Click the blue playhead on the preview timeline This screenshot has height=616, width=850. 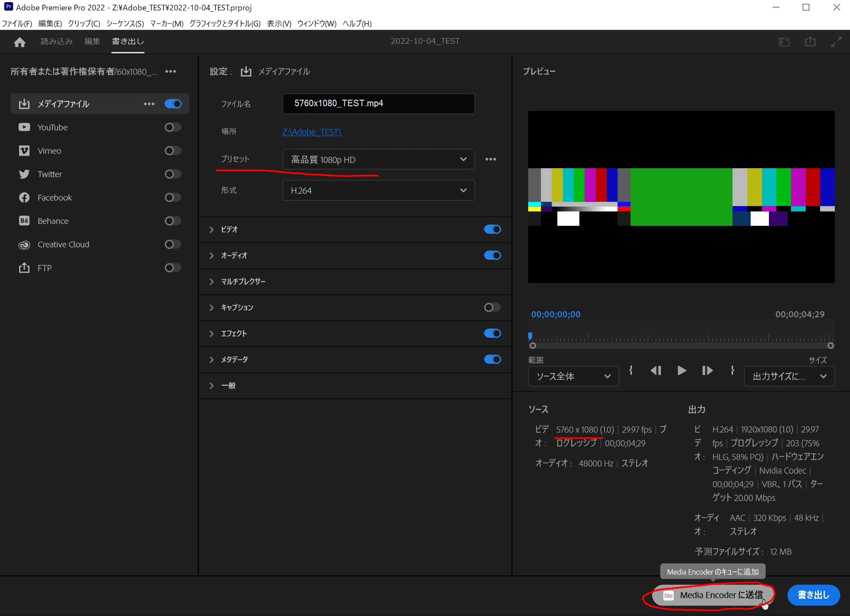coord(530,336)
